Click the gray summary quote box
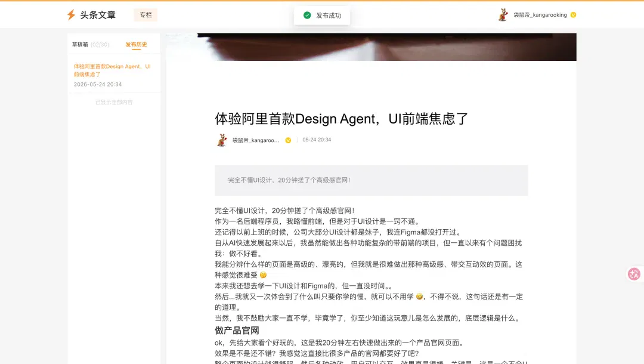This screenshot has width=644, height=364. (371, 180)
